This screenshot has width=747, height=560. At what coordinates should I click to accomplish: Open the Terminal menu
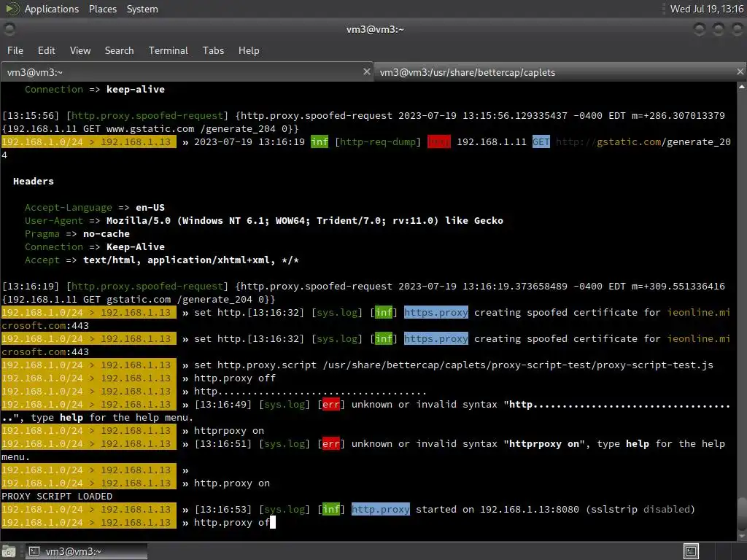[x=169, y=50]
